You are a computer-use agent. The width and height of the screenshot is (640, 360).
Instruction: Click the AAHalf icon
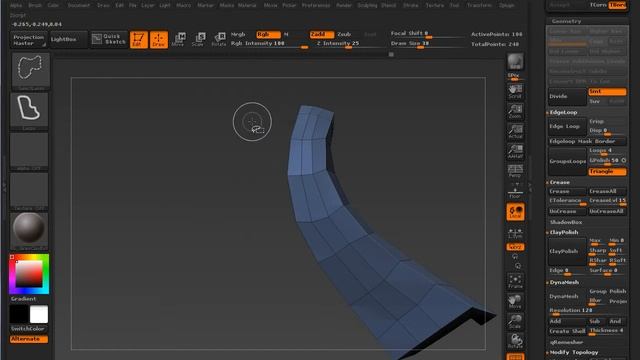[515, 151]
